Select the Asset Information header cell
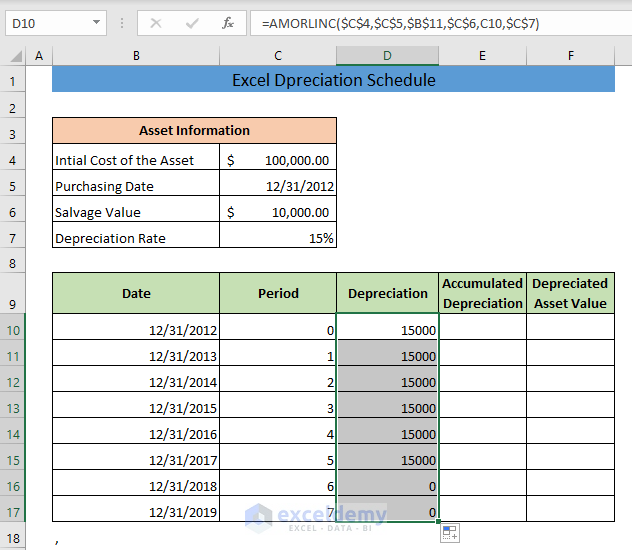The width and height of the screenshot is (632, 550). (x=194, y=130)
